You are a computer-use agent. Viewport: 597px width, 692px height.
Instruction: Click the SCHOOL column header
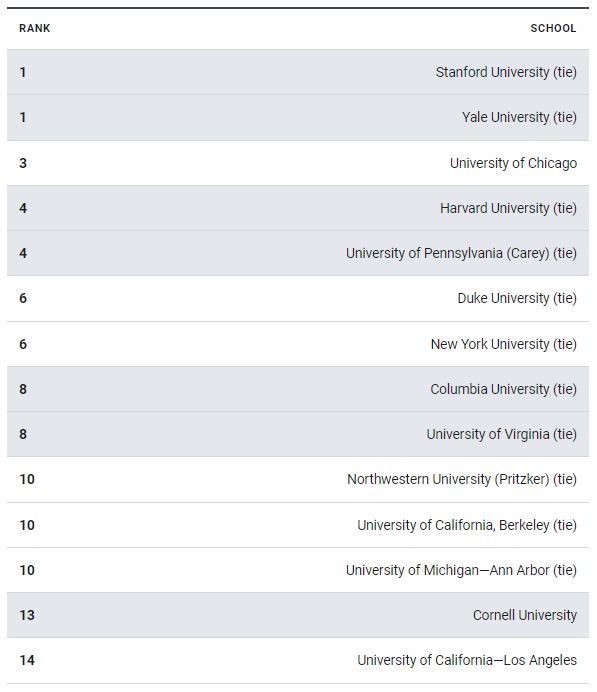pos(553,28)
